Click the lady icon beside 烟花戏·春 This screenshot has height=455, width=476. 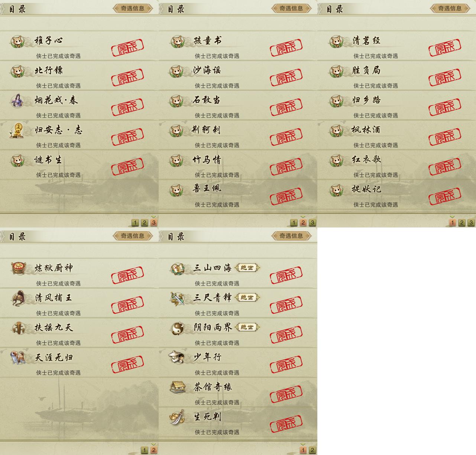coord(17,100)
